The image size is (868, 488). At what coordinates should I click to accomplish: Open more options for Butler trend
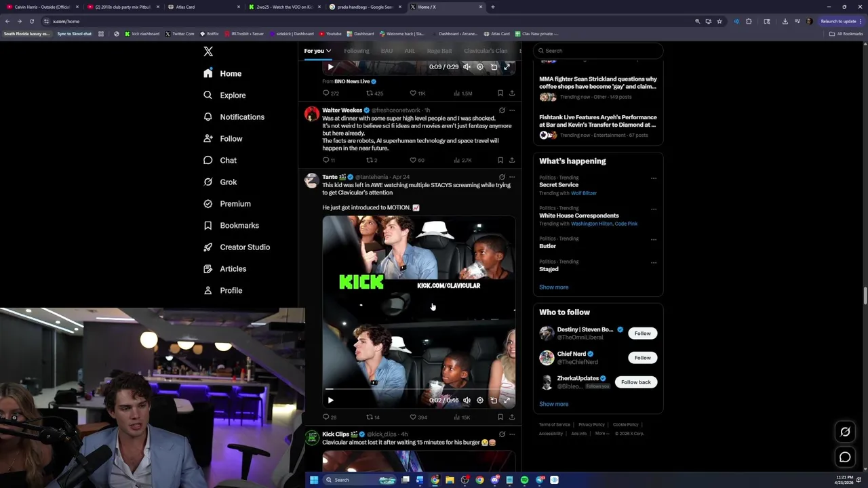point(654,239)
